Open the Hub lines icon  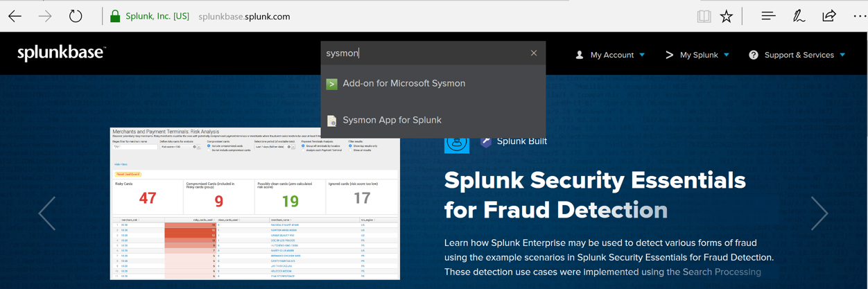coord(768,16)
